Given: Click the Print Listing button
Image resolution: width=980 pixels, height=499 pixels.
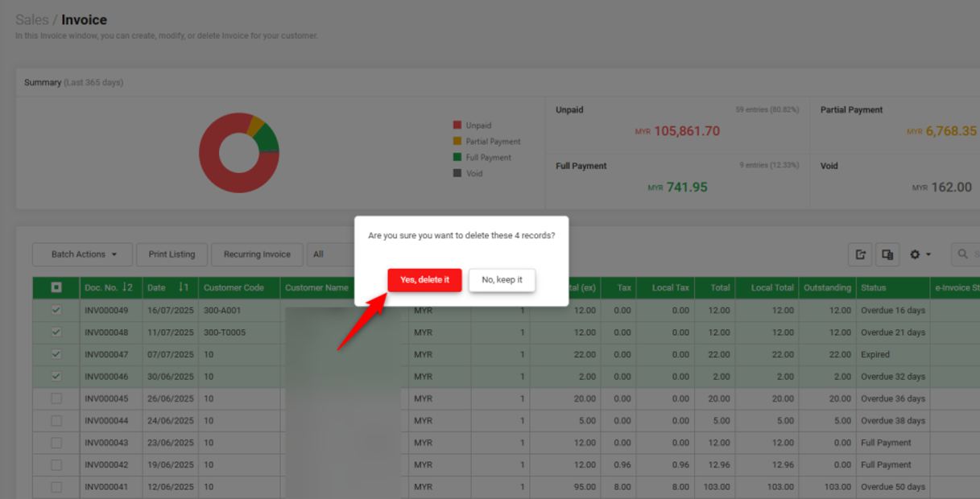Looking at the screenshot, I should pos(172,254).
